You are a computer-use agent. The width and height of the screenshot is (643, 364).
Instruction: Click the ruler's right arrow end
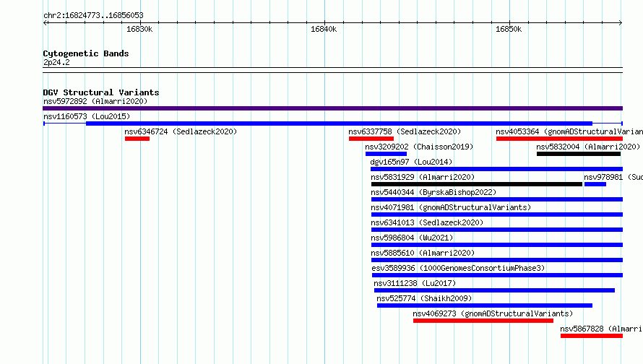pyautogui.click(x=621, y=22)
